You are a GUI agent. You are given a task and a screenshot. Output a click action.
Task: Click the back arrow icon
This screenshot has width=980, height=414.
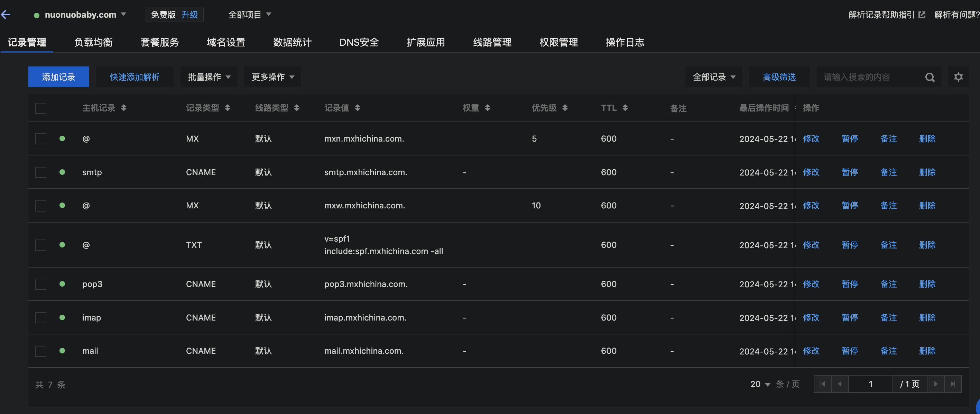[x=6, y=15]
